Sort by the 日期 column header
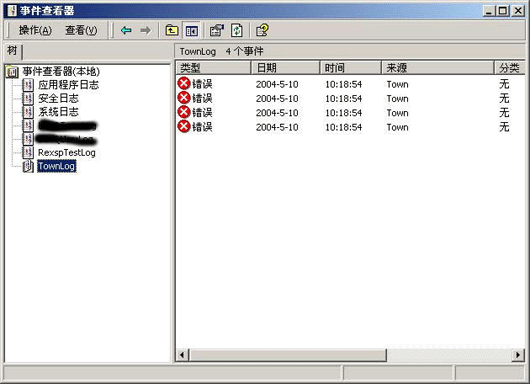The width and height of the screenshot is (530, 384). [286, 68]
